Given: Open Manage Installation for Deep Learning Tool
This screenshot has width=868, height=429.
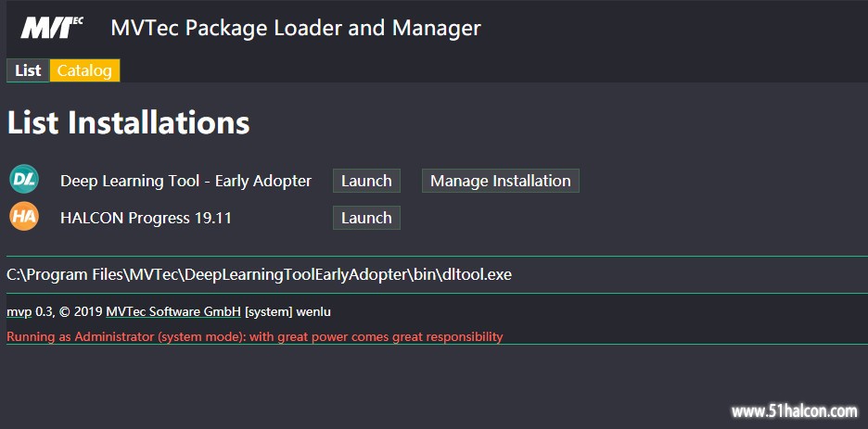Looking at the screenshot, I should point(501,181).
